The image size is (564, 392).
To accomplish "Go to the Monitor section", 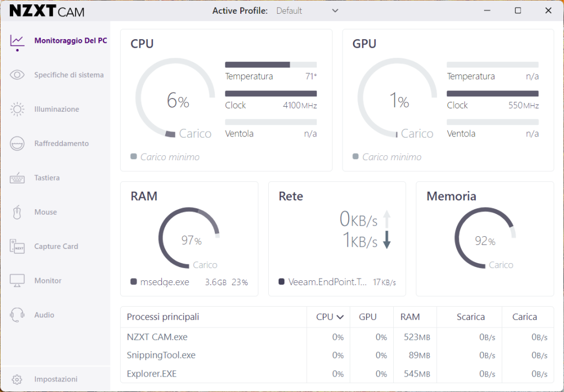I will click(x=48, y=281).
